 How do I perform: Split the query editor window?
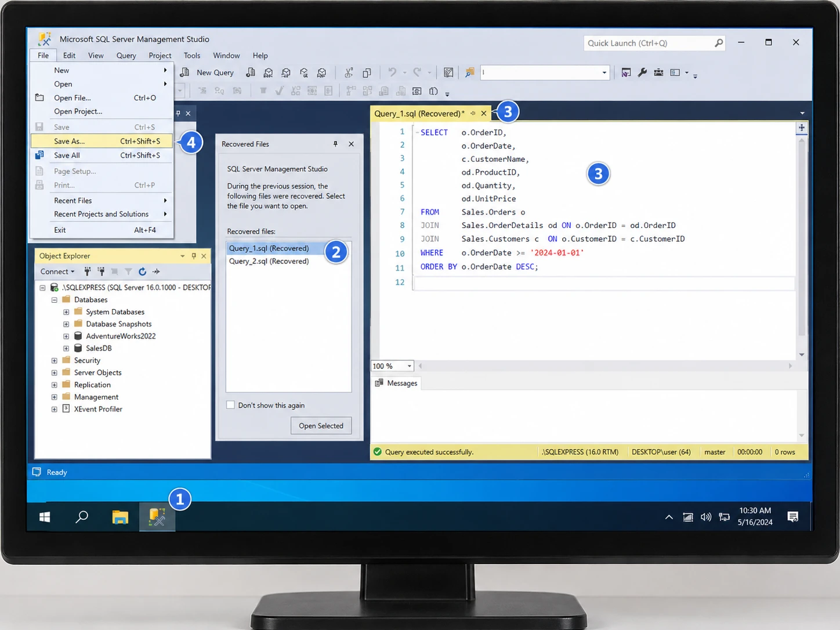point(802,128)
